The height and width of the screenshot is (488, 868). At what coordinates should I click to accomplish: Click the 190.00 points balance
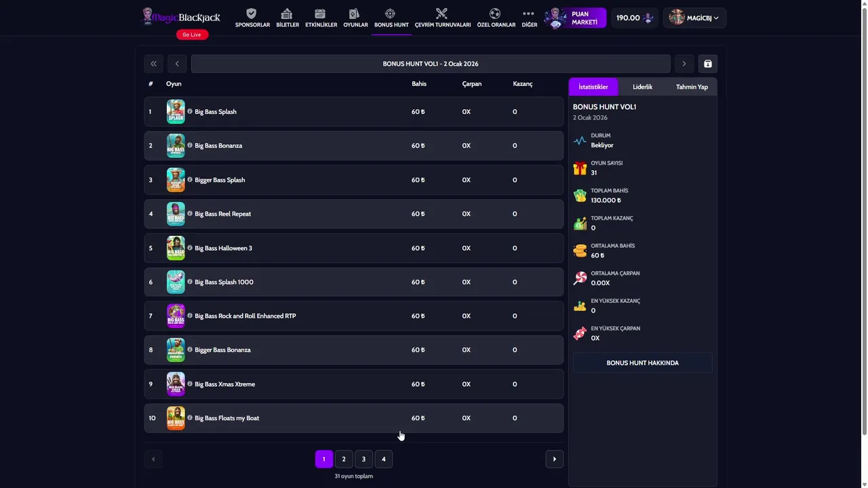click(x=635, y=18)
